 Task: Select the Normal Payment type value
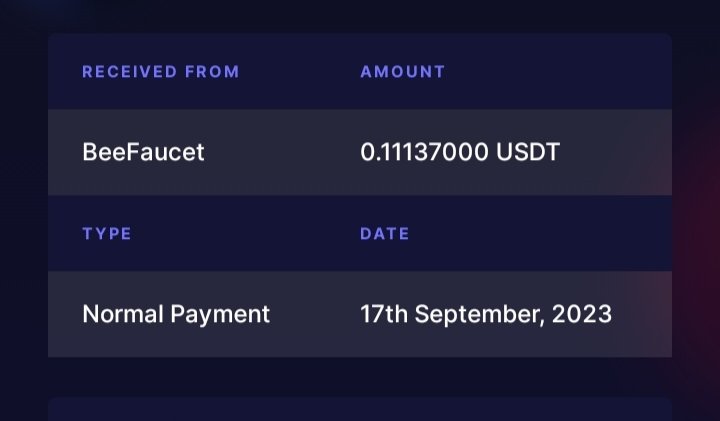[176, 314]
